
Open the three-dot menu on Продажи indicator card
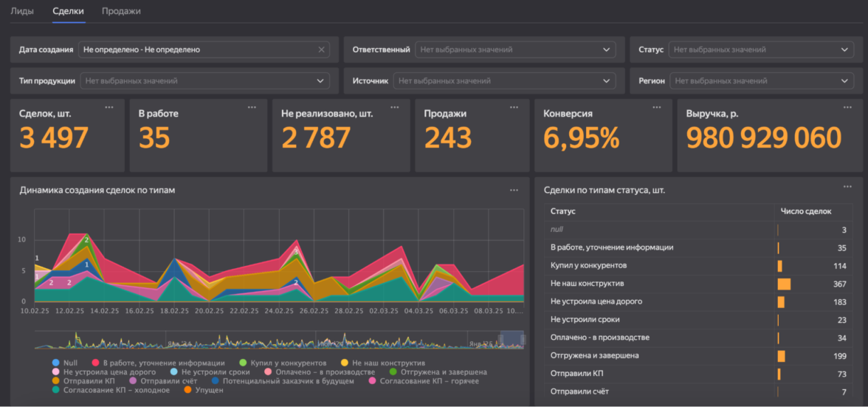(514, 108)
